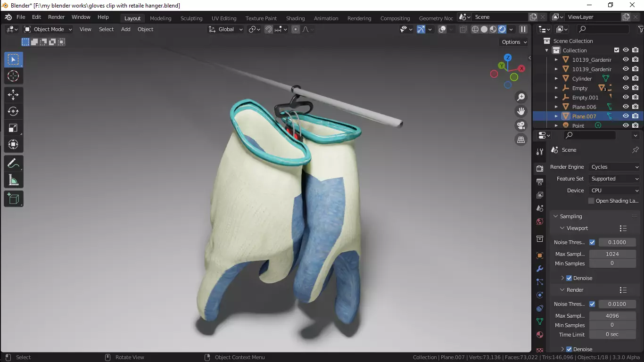Click the viewport Noise Threshold value 0.1000
The height and width of the screenshot is (362, 644).
pyautogui.click(x=617, y=242)
